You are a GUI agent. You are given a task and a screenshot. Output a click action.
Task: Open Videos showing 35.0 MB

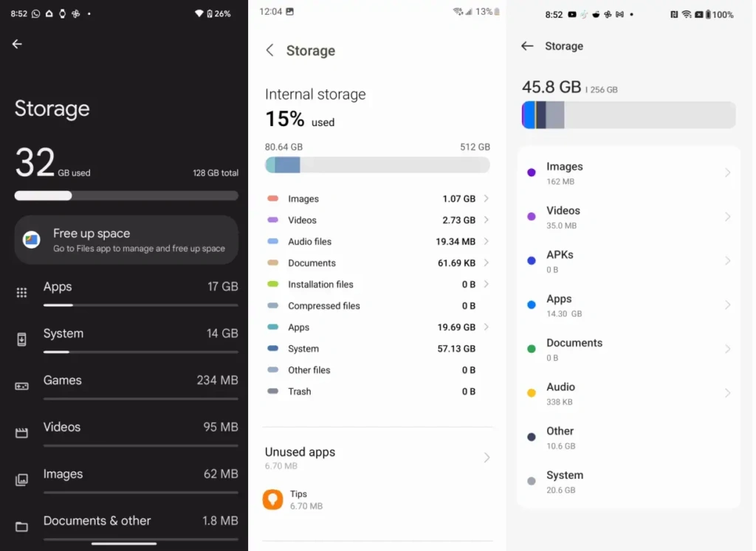629,217
